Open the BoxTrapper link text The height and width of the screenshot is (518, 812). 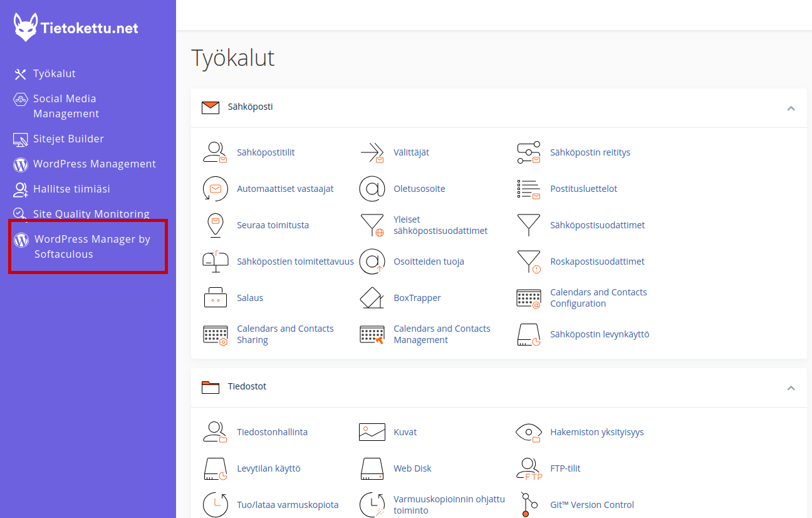click(417, 298)
